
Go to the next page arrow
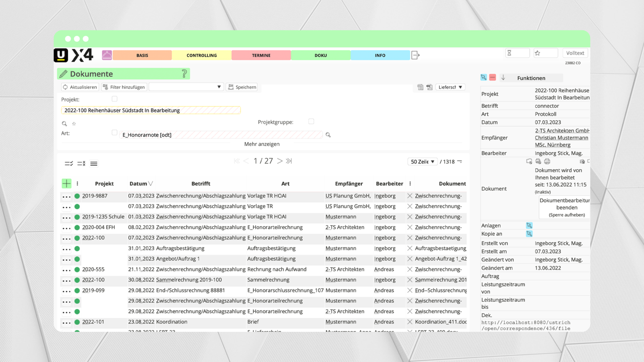click(280, 161)
